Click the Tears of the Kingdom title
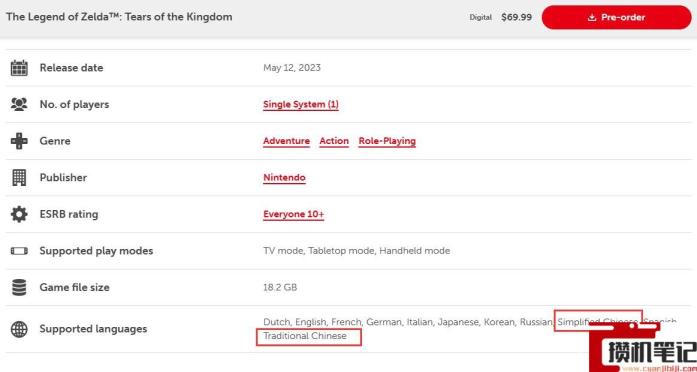 (119, 17)
